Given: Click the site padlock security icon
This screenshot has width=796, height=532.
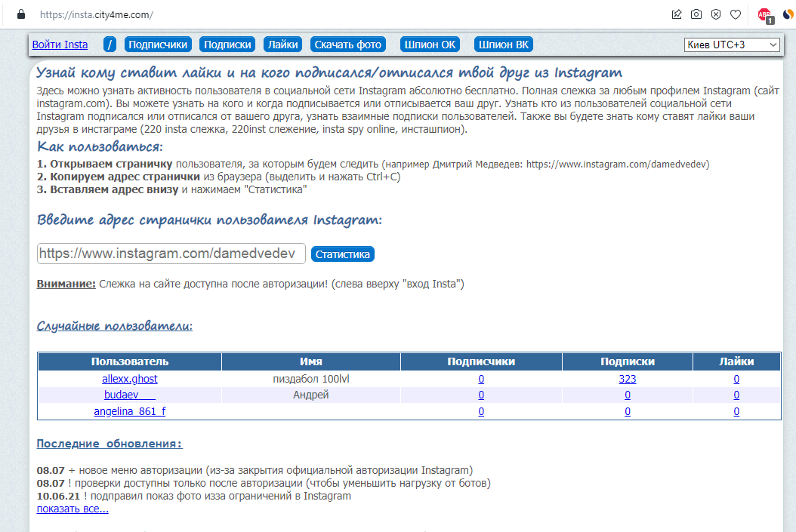Looking at the screenshot, I should coord(21,14).
